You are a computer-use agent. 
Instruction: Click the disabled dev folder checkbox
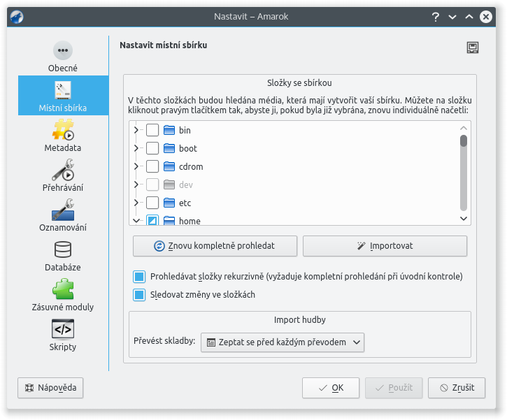(152, 184)
